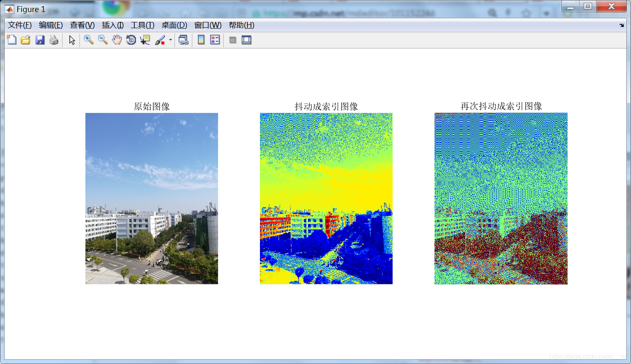Show plot tools and dock figure
631x364 pixels.
point(247,40)
